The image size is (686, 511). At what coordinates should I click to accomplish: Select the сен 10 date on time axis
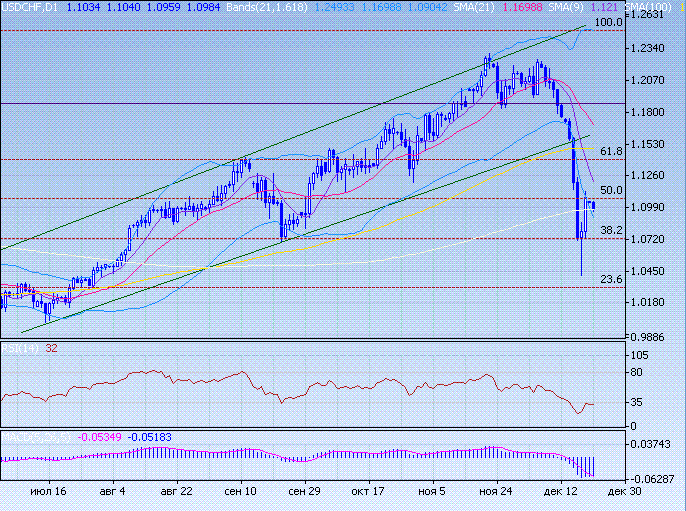click(240, 493)
